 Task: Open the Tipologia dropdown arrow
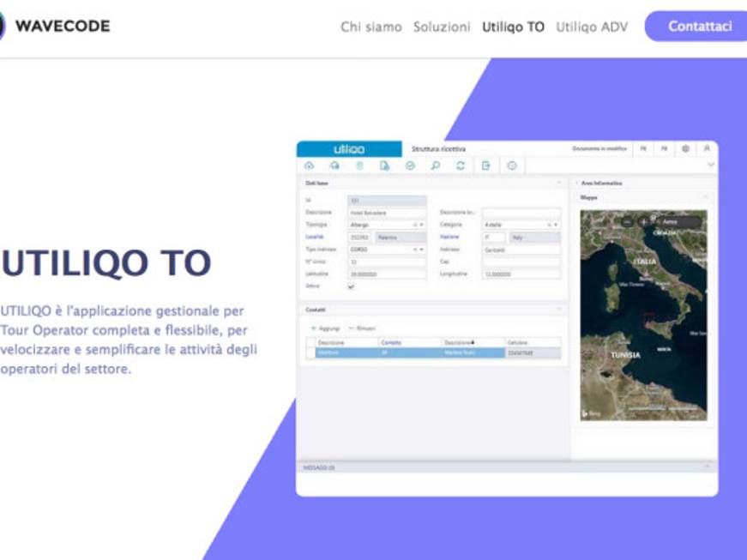422,225
